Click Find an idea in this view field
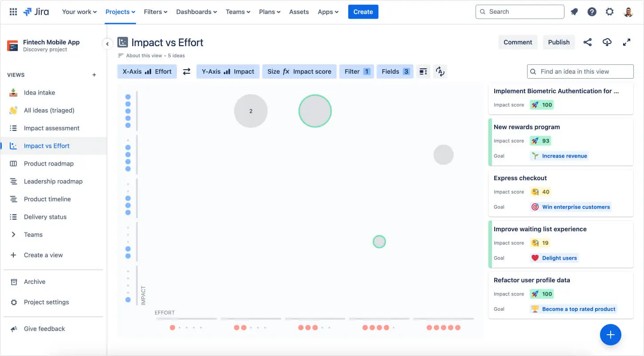This screenshot has height=356, width=644. (580, 71)
